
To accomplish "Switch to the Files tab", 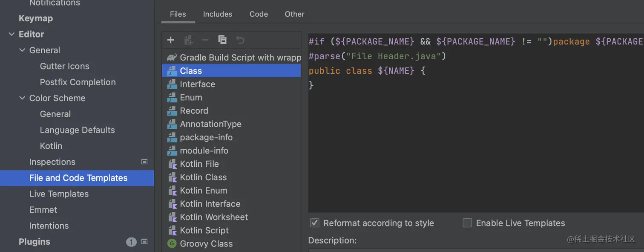I will click(x=178, y=14).
